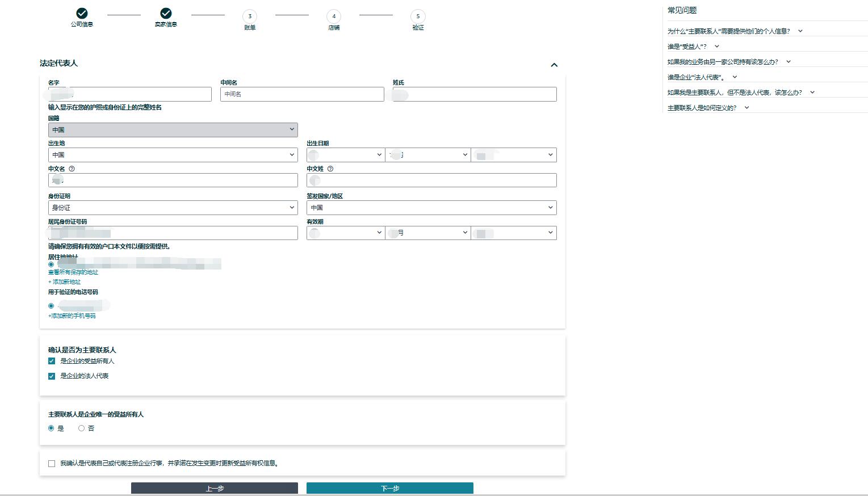Uncheck 是企业的法人代表 checkbox

pyautogui.click(x=52, y=376)
